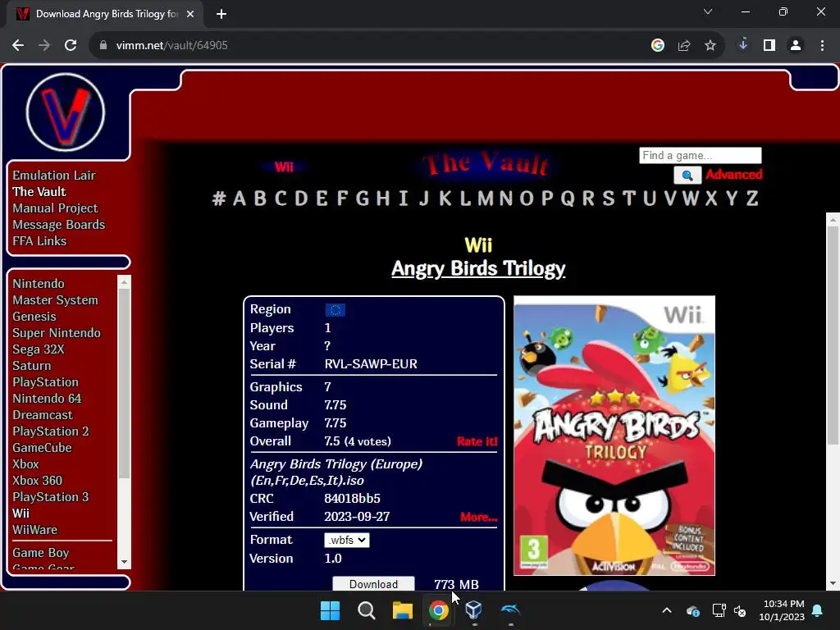Click the muted volume tray icon
Screen dimensions: 840x630
coord(740,610)
